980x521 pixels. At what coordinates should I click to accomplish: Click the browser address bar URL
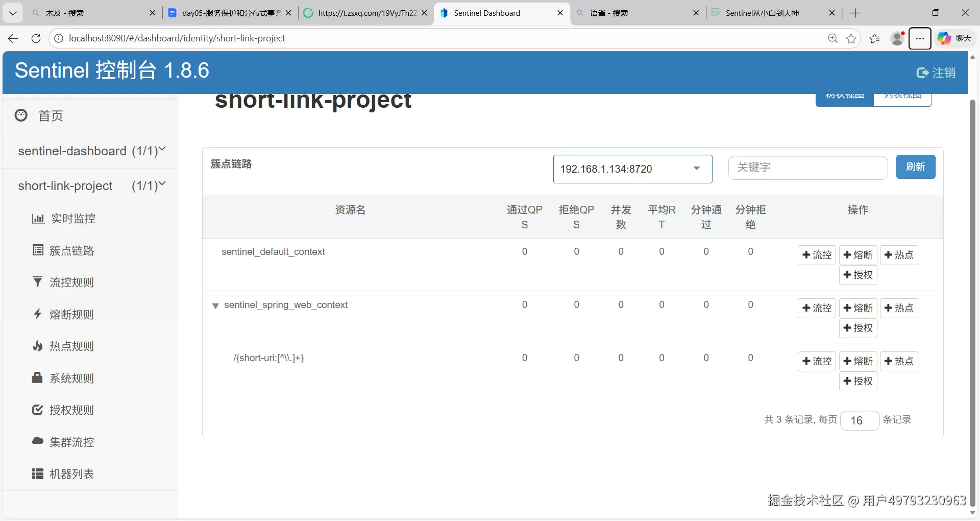click(x=177, y=38)
